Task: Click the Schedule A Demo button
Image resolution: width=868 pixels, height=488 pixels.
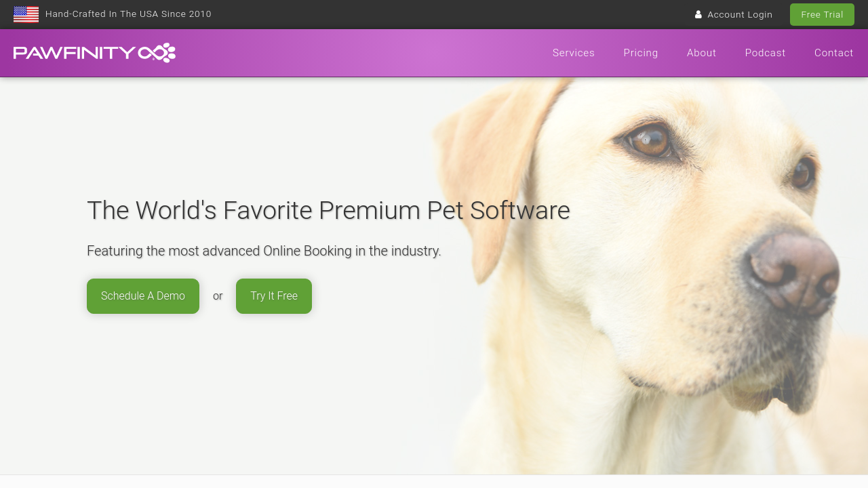Action: tap(143, 296)
